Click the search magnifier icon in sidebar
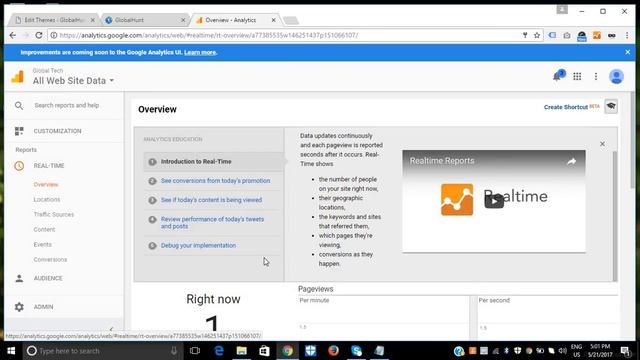The image size is (640, 360). tap(19, 106)
